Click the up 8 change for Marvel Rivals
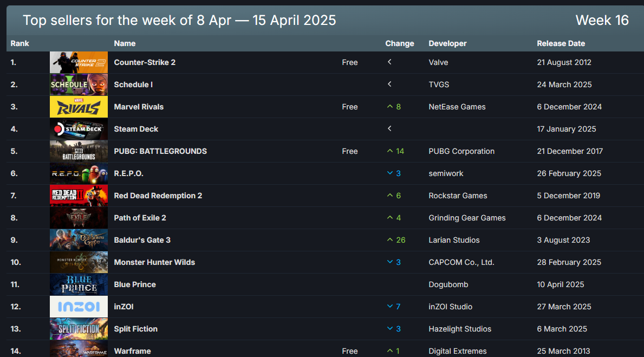This screenshot has width=644, height=357. [394, 107]
